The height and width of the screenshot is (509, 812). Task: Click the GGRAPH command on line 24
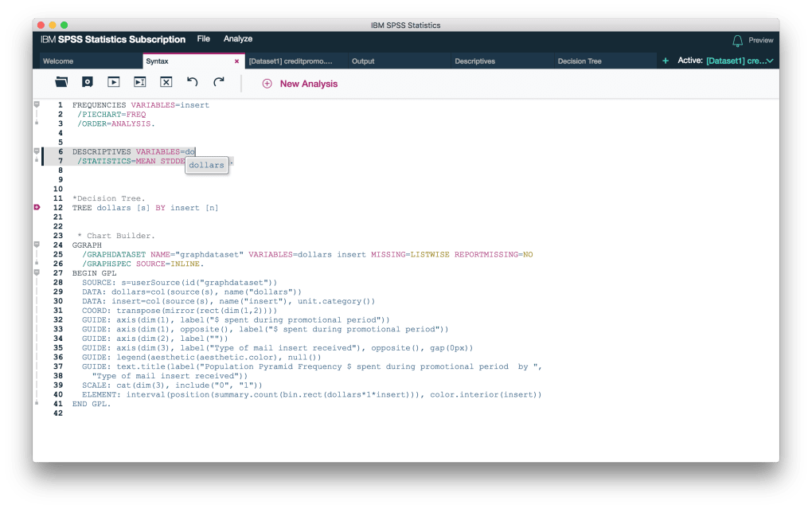click(x=87, y=245)
